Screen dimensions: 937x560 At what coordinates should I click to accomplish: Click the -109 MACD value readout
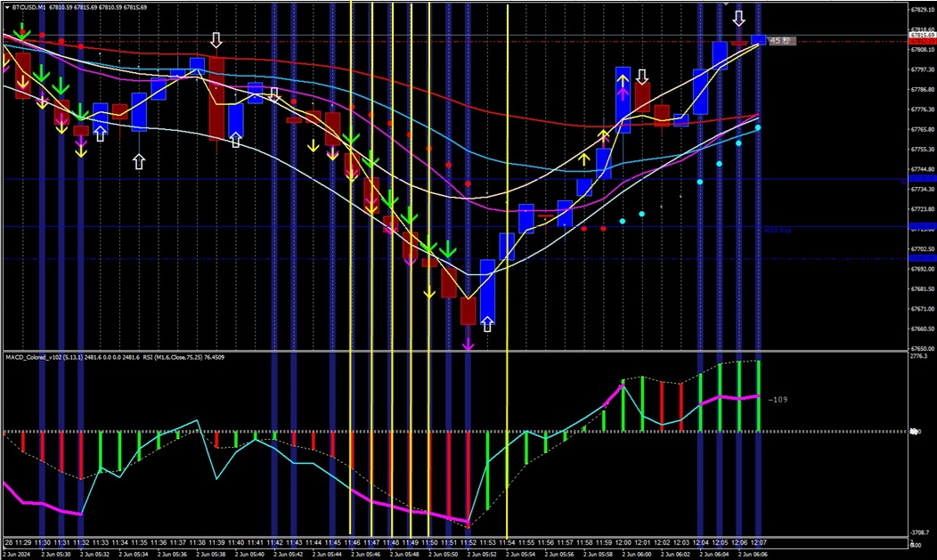(x=777, y=399)
